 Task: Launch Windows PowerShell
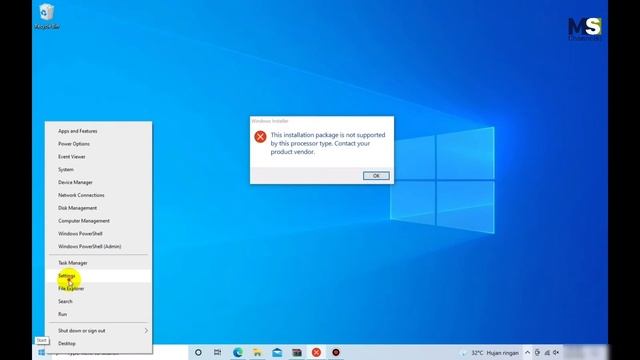pyautogui.click(x=98, y=233)
